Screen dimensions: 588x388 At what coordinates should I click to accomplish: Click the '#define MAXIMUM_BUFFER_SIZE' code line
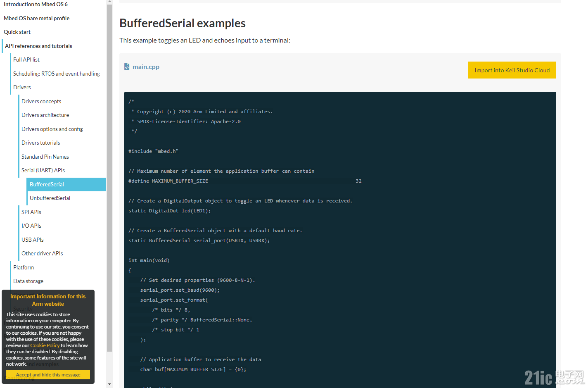coord(245,181)
